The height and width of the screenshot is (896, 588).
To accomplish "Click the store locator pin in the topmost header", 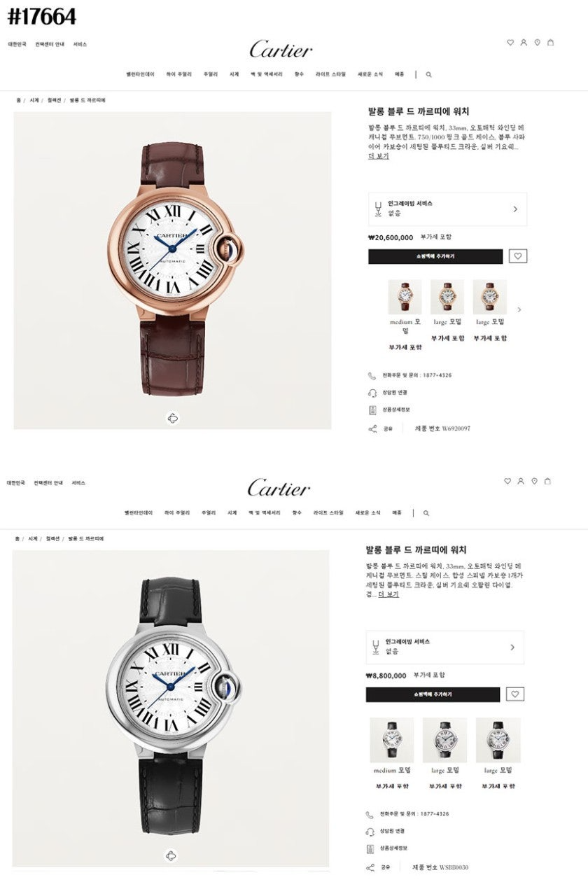I will pyautogui.click(x=537, y=43).
